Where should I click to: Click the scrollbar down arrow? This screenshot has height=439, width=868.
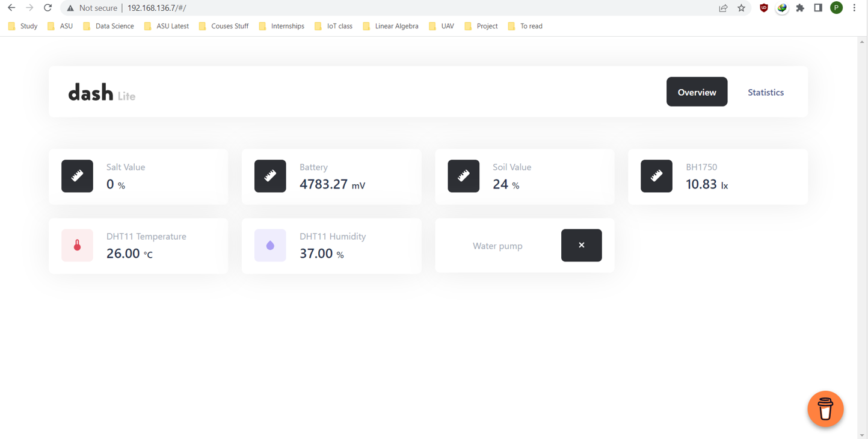coord(862,435)
